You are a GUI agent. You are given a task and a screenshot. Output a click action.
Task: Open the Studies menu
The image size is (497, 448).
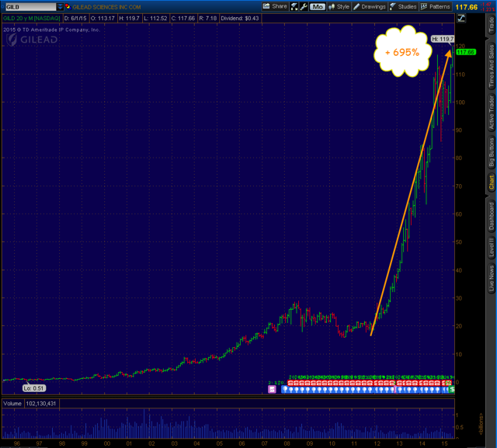[x=403, y=7]
